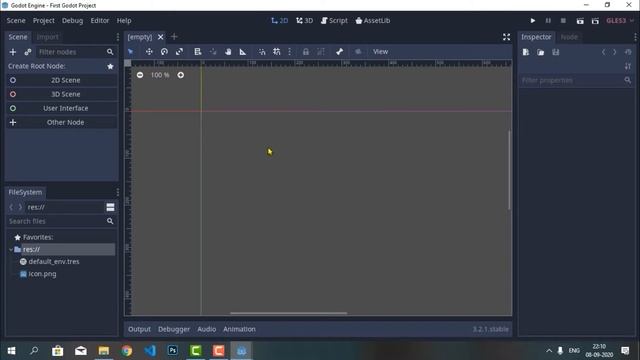
Task: Create a 2D Scene root node
Action: 62,80
